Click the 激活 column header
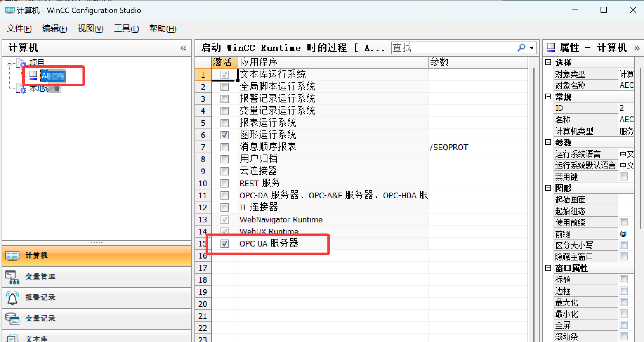The image size is (644, 342). (x=225, y=62)
